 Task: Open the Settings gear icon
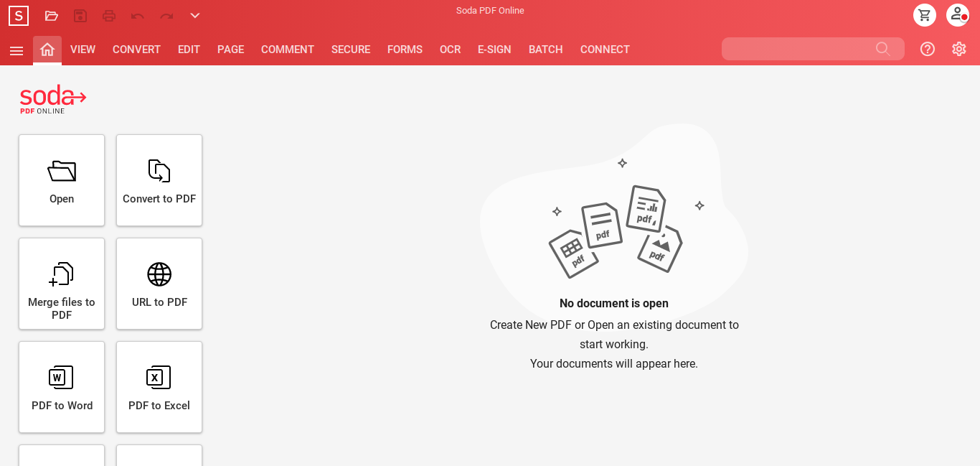click(959, 49)
